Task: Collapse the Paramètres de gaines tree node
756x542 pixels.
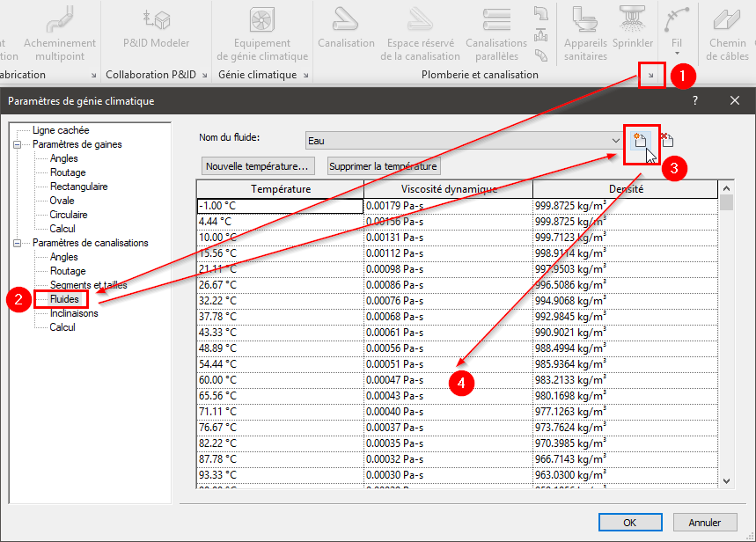Action: (x=16, y=144)
